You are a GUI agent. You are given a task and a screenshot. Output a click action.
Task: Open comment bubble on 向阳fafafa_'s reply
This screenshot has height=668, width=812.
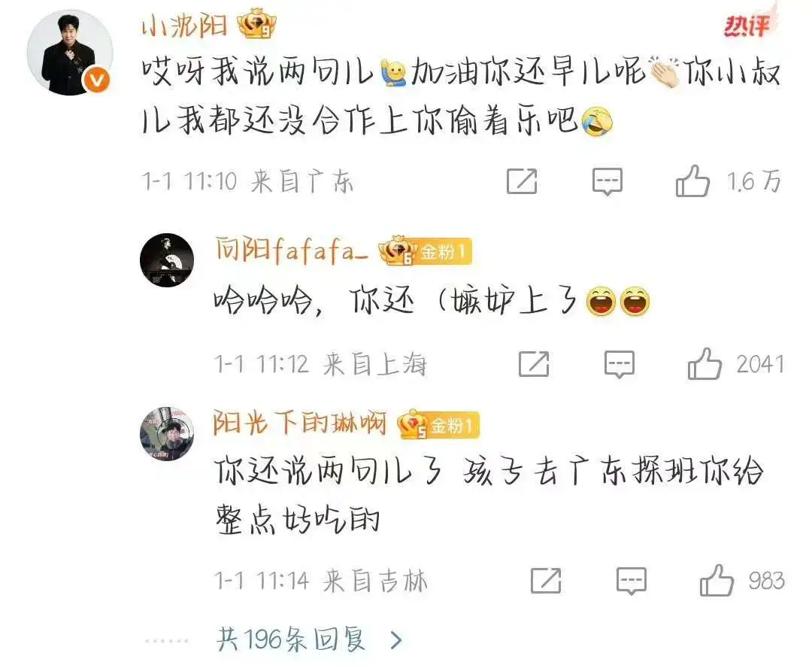click(x=620, y=364)
